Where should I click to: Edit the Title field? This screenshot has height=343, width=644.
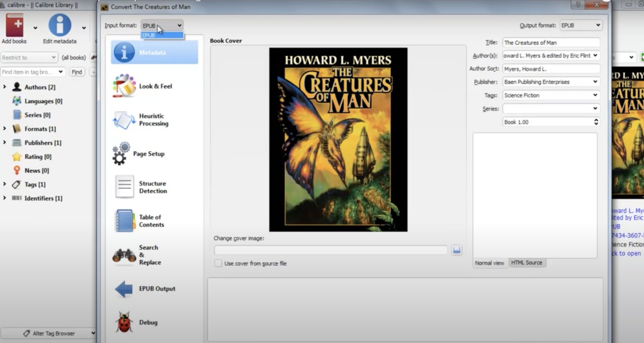click(x=551, y=42)
